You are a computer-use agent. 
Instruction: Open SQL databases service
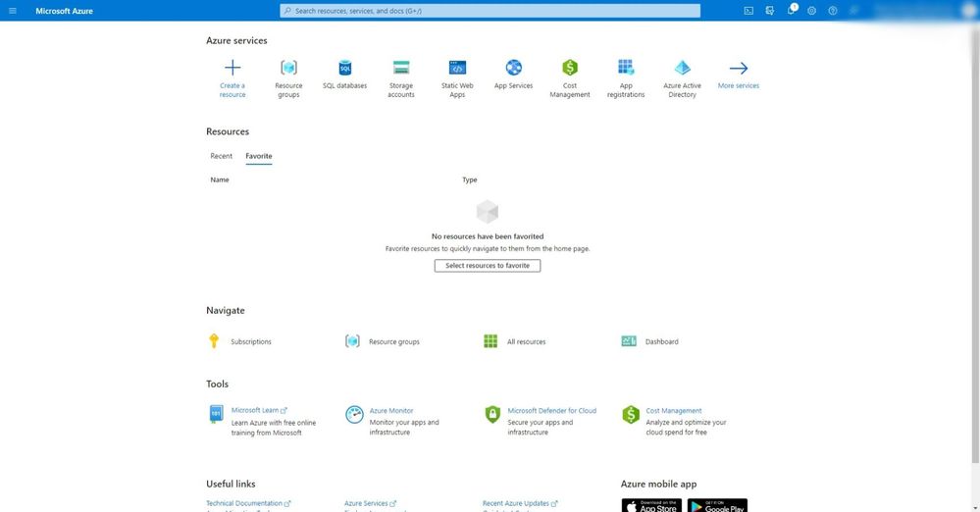pos(345,75)
